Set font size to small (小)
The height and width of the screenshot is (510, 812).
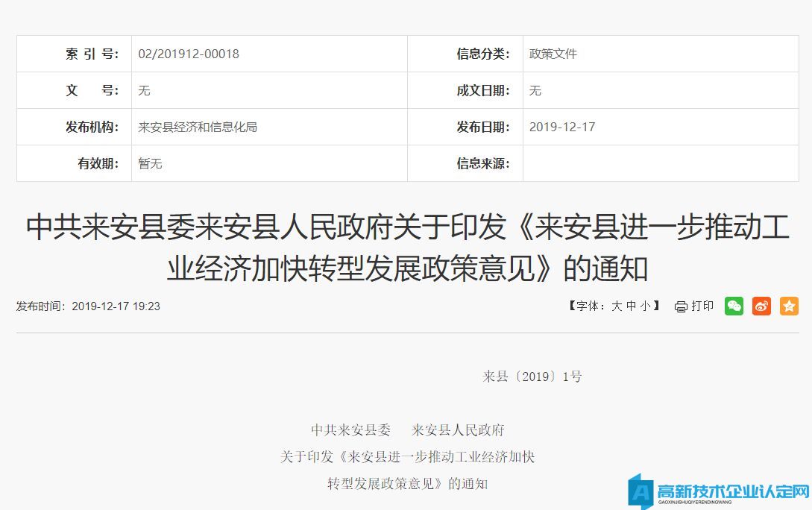(x=644, y=306)
